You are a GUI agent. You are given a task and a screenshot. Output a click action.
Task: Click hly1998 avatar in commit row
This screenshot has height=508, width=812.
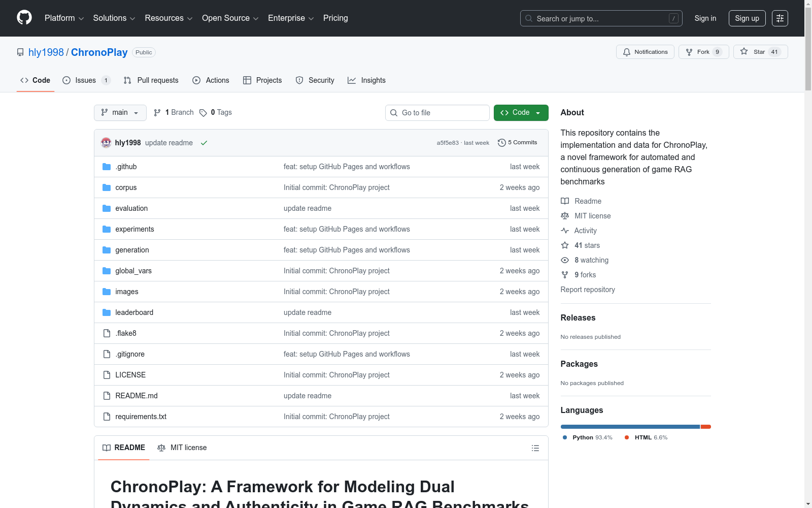106,143
